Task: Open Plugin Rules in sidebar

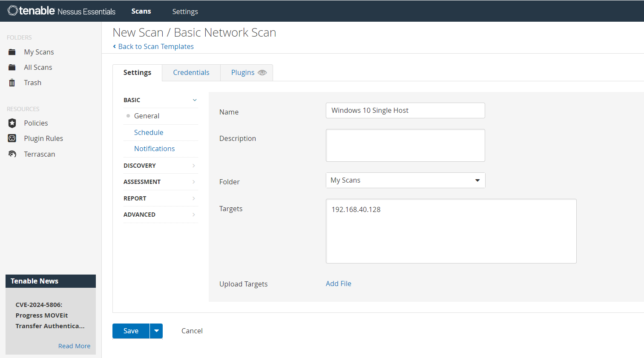Action: pos(43,138)
